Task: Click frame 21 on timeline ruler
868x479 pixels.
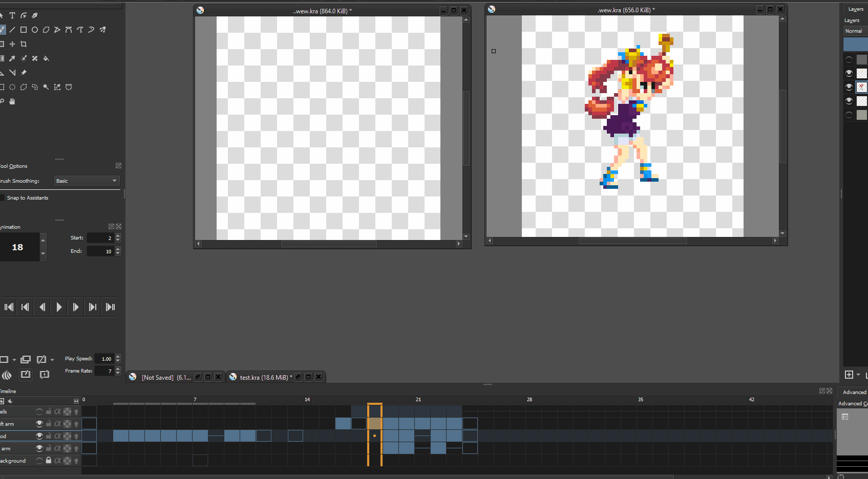Action: (x=422, y=400)
